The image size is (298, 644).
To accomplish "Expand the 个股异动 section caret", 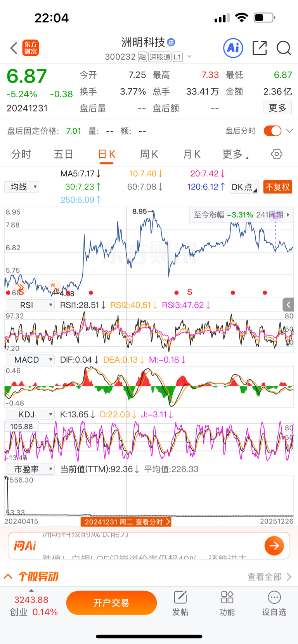I will (8, 576).
